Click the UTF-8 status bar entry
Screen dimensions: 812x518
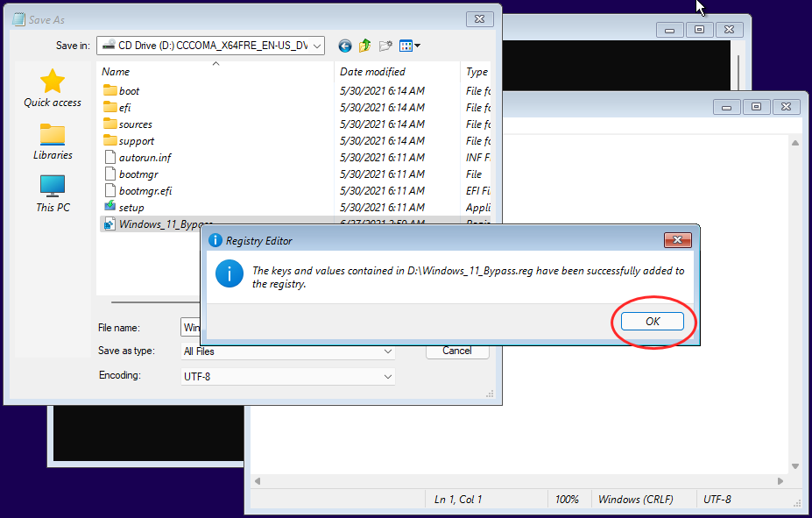pyautogui.click(x=717, y=500)
